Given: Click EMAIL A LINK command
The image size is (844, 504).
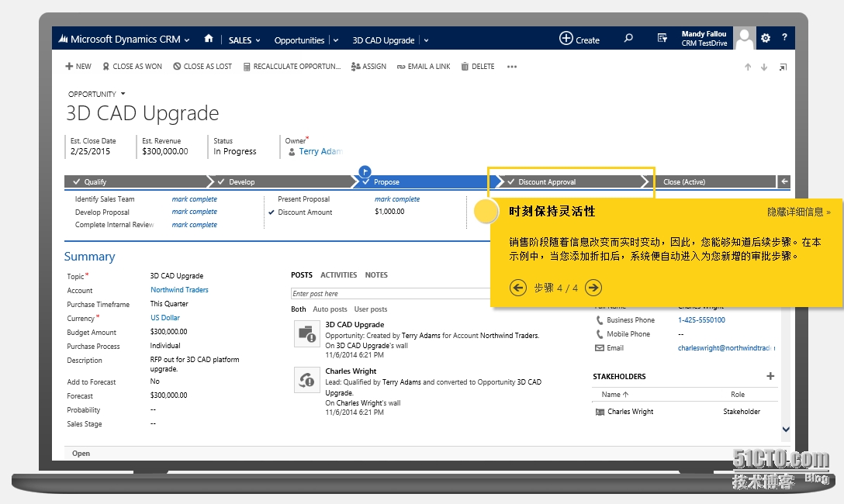Looking at the screenshot, I should click(424, 67).
